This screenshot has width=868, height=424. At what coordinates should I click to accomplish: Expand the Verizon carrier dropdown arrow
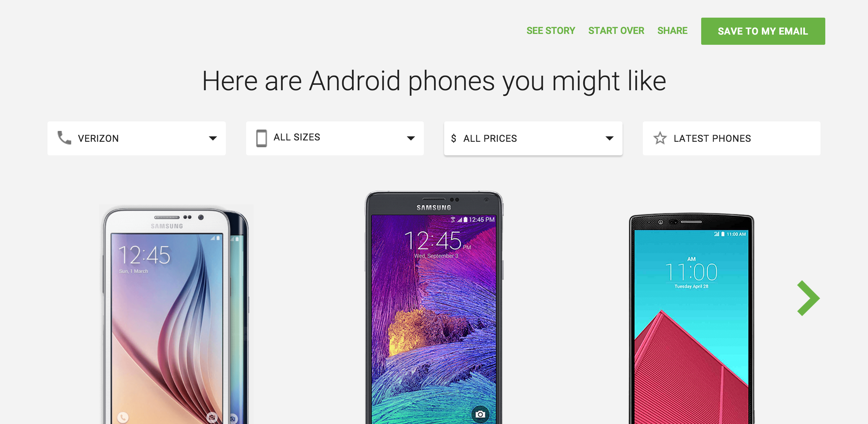[213, 138]
